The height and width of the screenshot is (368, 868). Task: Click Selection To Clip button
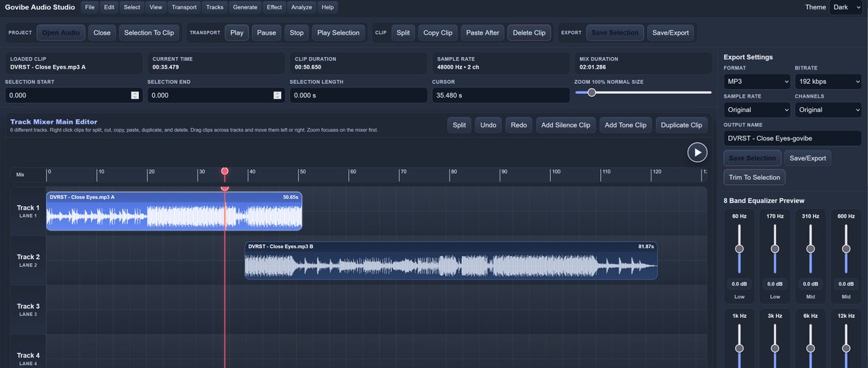click(x=149, y=33)
